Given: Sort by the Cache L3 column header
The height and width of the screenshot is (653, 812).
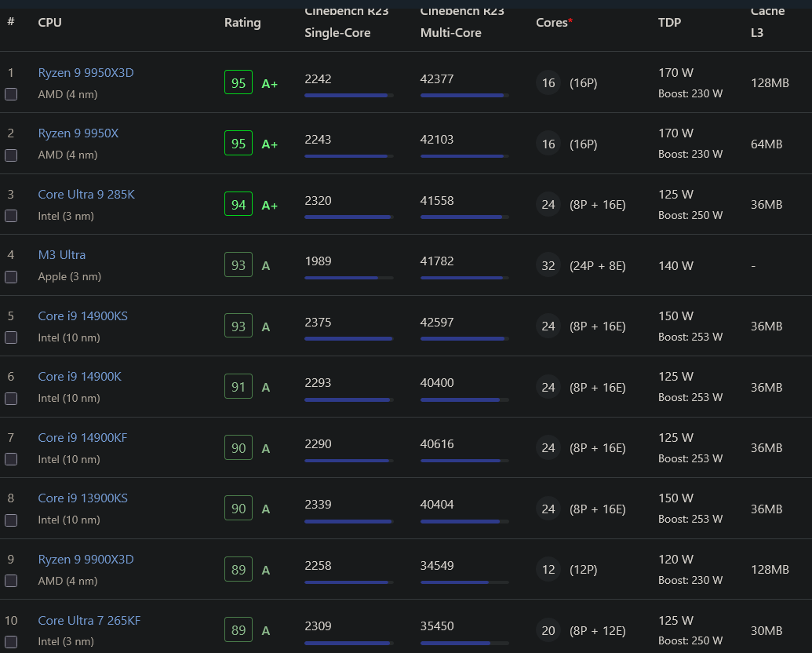Looking at the screenshot, I should point(767,22).
